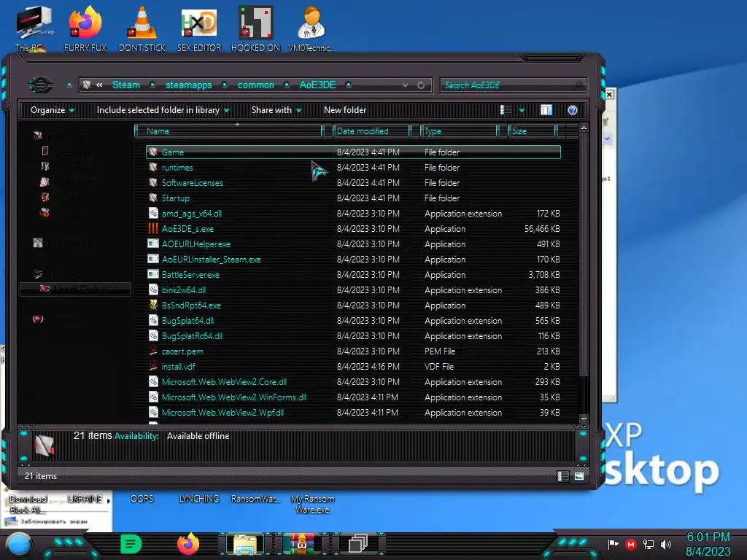The image size is (747, 560).
Task: Click the Steam breadcrumb in address bar
Action: click(126, 85)
